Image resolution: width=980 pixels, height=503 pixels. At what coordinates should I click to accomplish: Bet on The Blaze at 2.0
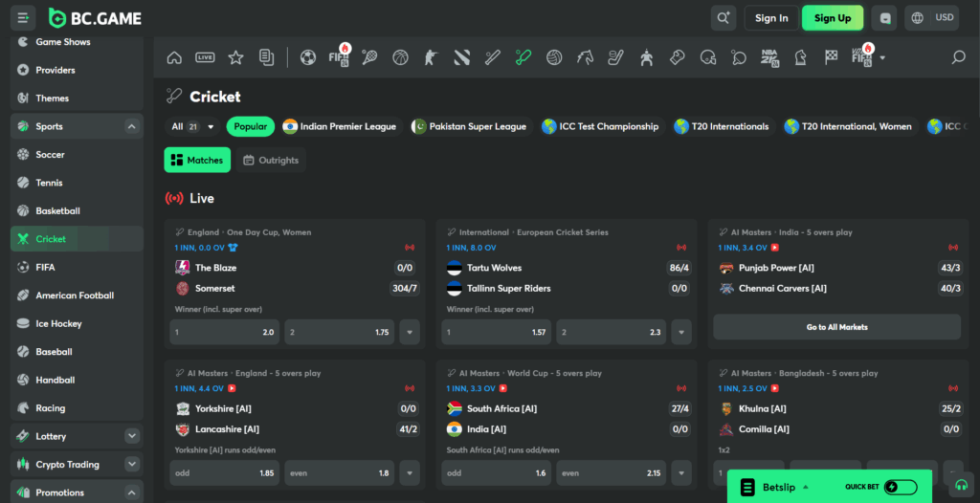point(224,333)
